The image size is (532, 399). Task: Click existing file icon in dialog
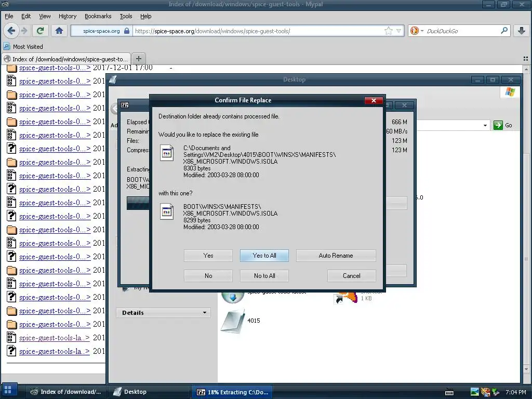pyautogui.click(x=167, y=153)
